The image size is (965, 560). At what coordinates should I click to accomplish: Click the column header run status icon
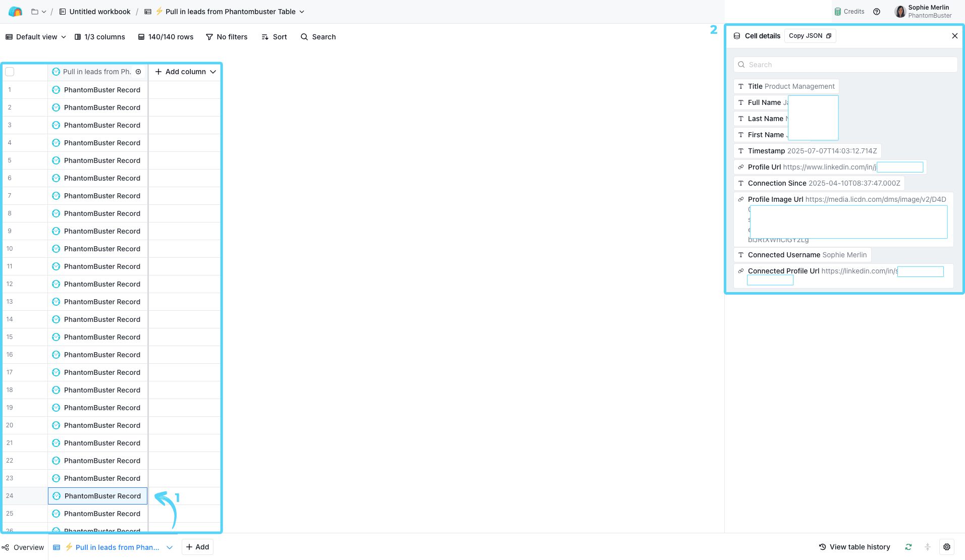point(138,72)
